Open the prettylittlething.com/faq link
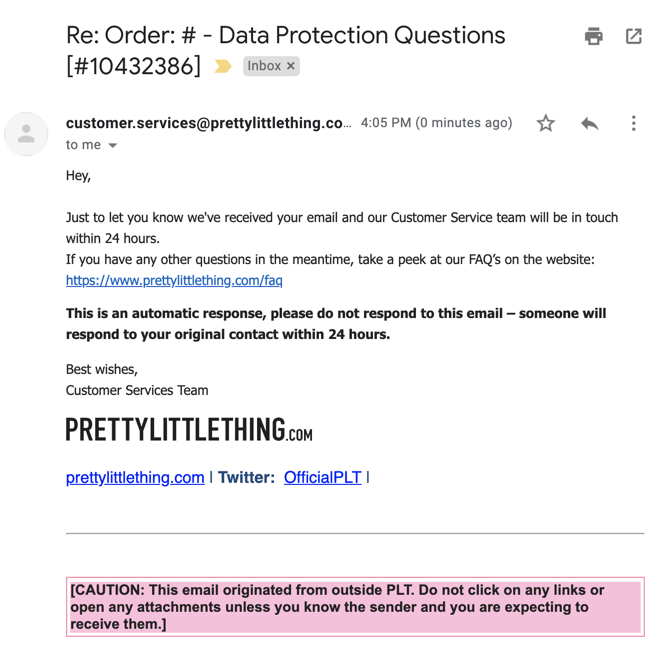The height and width of the screenshot is (659, 663). point(174,281)
